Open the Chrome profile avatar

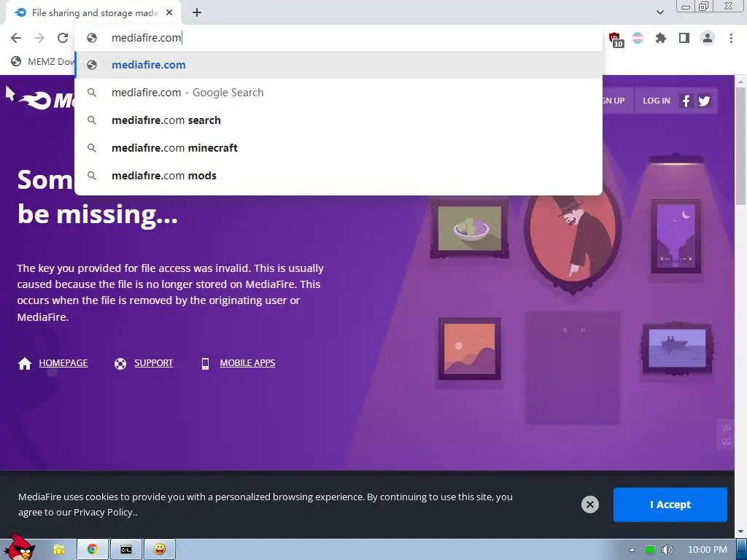pyautogui.click(x=708, y=38)
